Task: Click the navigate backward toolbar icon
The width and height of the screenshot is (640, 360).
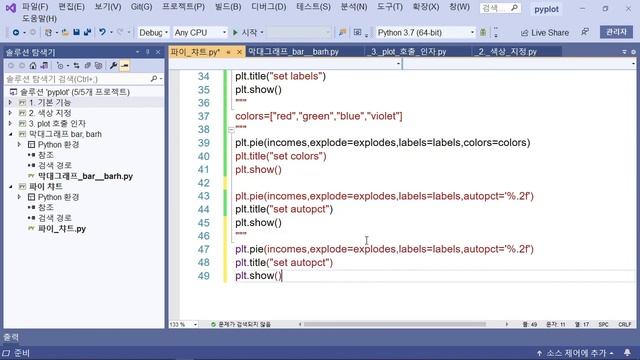Action: 16,32
